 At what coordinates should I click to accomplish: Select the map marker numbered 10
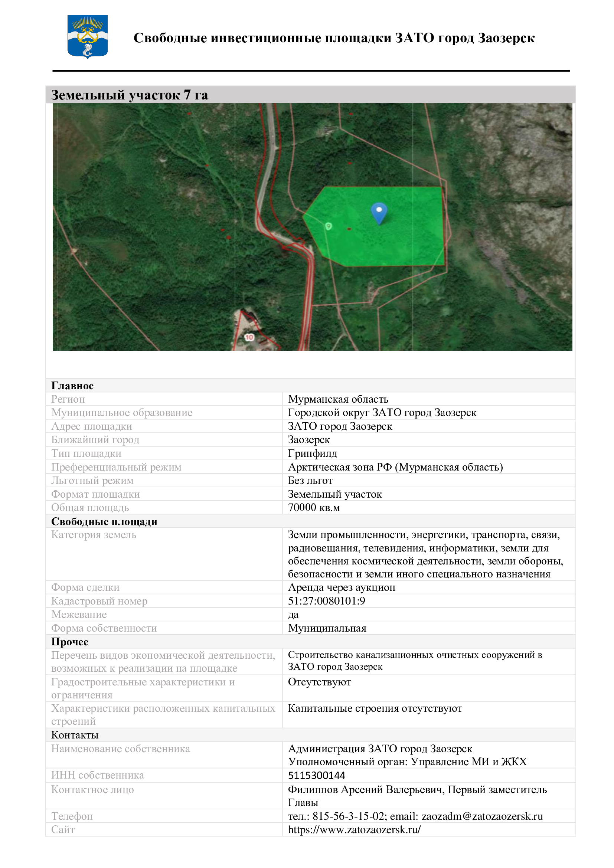click(249, 337)
